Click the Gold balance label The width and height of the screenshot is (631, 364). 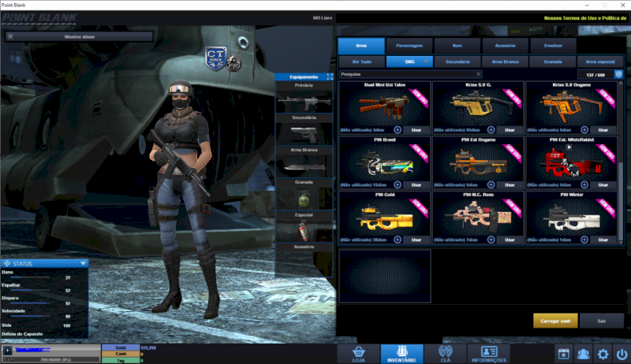click(x=121, y=347)
